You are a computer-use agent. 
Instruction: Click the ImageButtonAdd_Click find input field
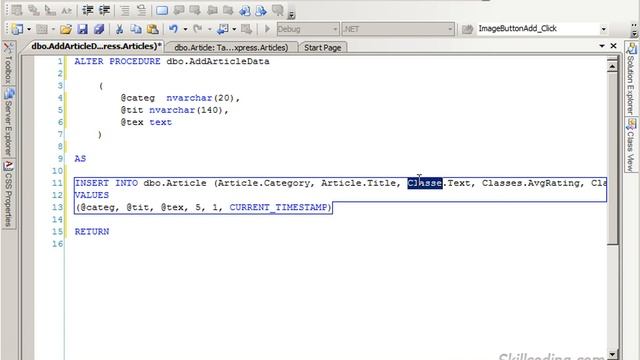pos(537,29)
